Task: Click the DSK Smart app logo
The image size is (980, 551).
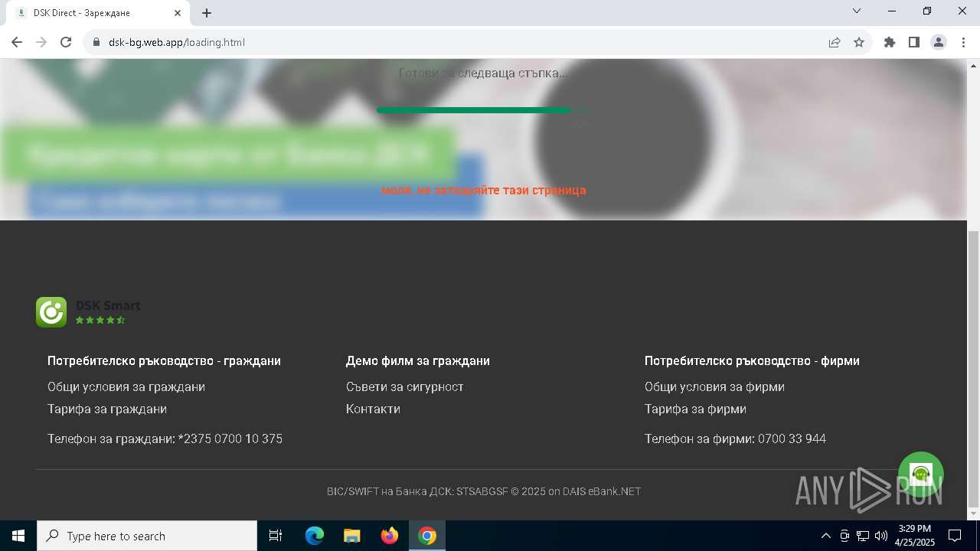Action: (x=51, y=312)
